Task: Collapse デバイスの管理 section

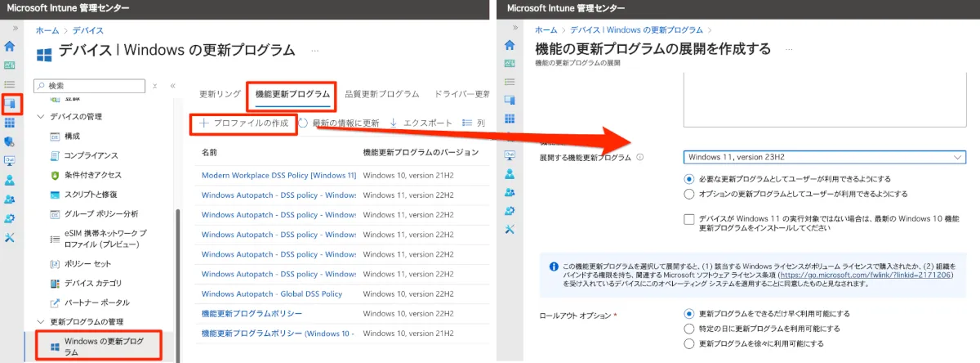Action: click(42, 117)
